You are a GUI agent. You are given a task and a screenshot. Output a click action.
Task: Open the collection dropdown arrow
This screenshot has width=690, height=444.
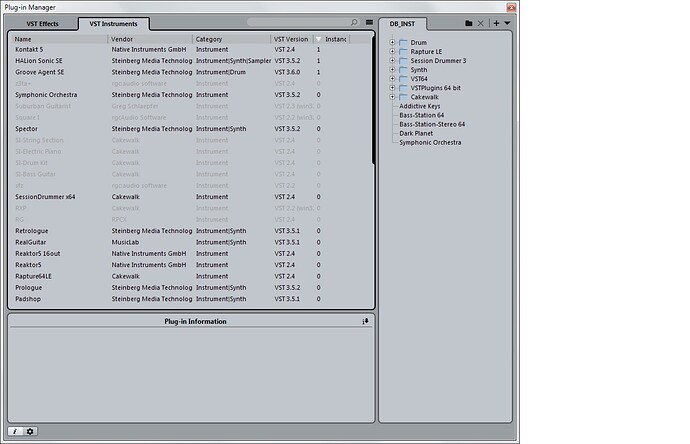point(507,23)
